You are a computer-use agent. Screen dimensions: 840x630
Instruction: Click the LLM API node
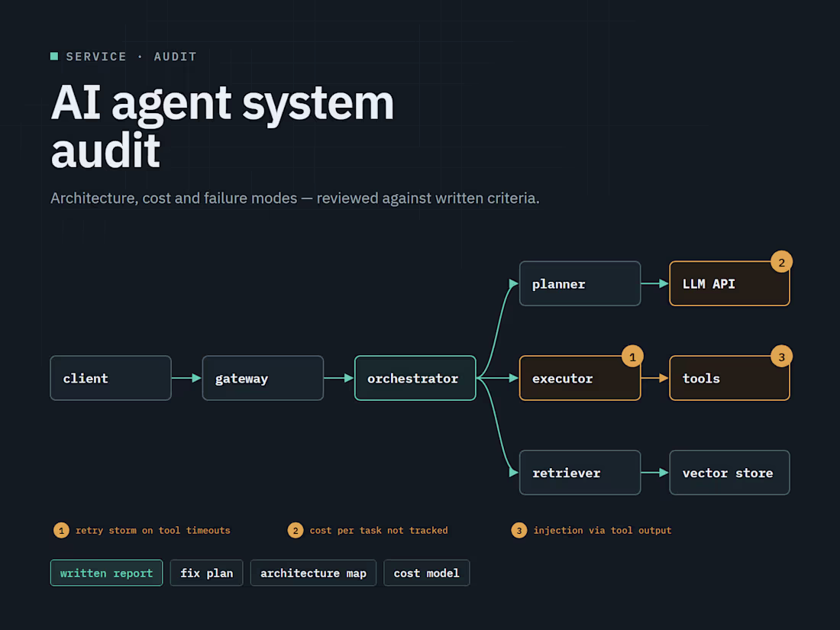[x=729, y=284]
